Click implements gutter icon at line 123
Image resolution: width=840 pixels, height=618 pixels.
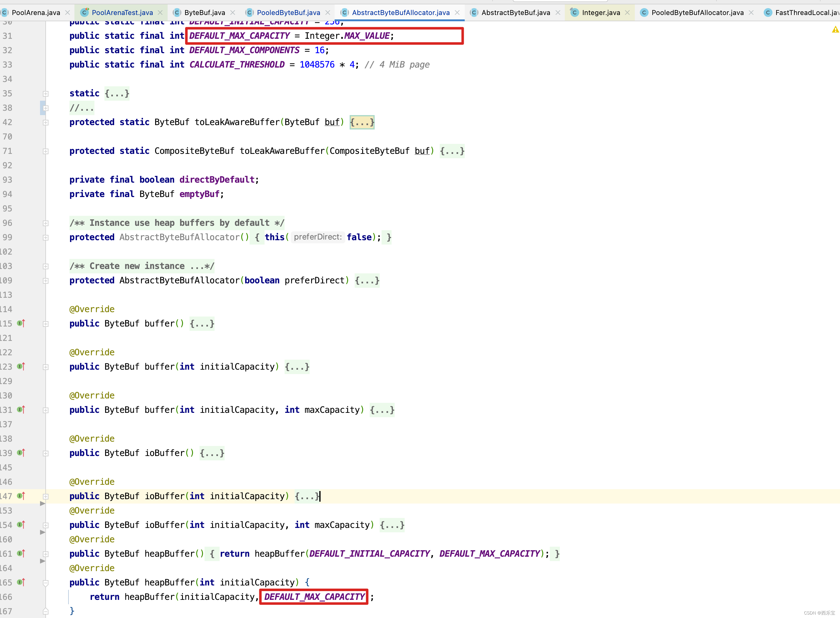pyautogui.click(x=21, y=367)
